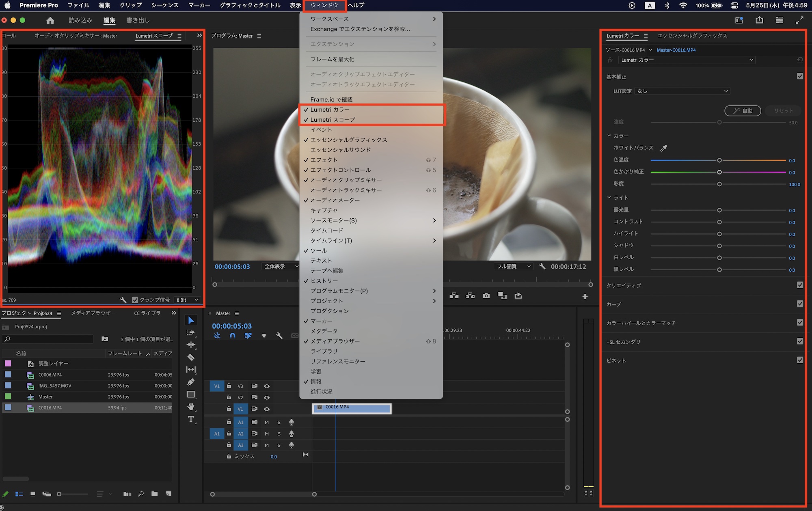Pick the Hand tool

click(x=191, y=407)
